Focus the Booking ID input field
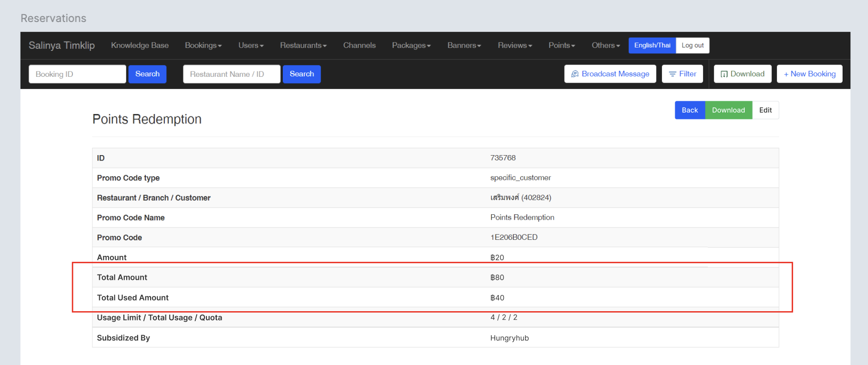The image size is (868, 365). pyautogui.click(x=77, y=74)
